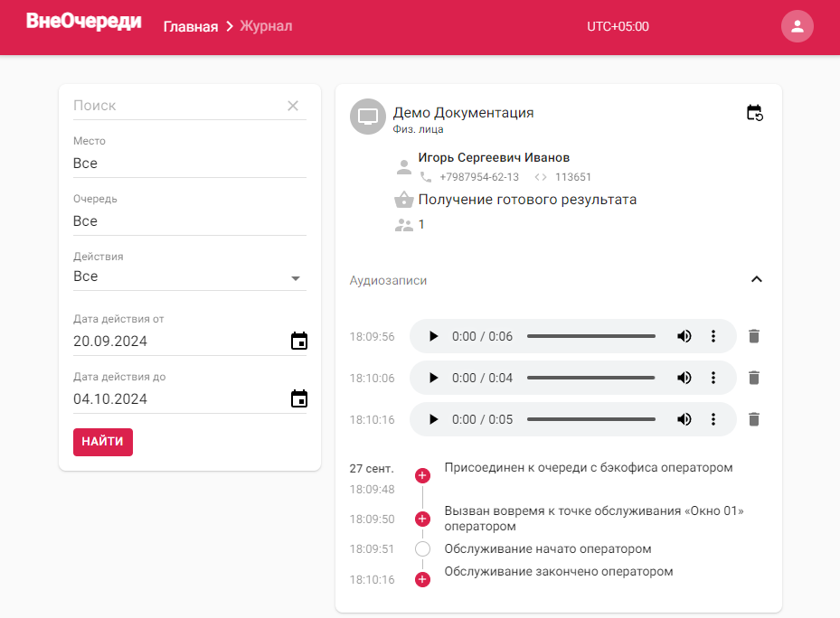Image resolution: width=840 pixels, height=618 pixels.
Task: Expand the 18:10:16 service-finished event marker
Action: click(422, 579)
